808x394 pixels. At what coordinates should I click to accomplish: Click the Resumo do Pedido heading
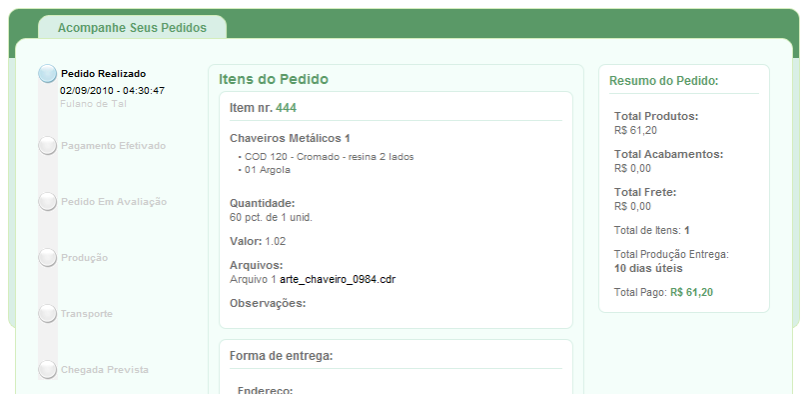(664, 81)
